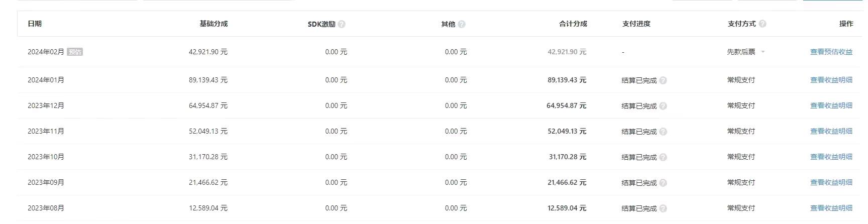868x224 pixels.
Task: Expand the 先款后票 payment method dropdown
Action: pyautogui.click(x=746, y=52)
